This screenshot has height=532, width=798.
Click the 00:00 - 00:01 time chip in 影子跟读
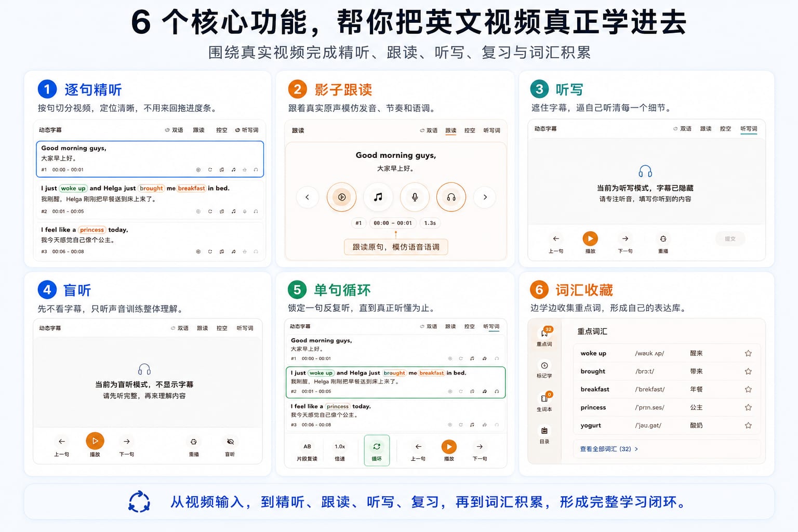[393, 223]
